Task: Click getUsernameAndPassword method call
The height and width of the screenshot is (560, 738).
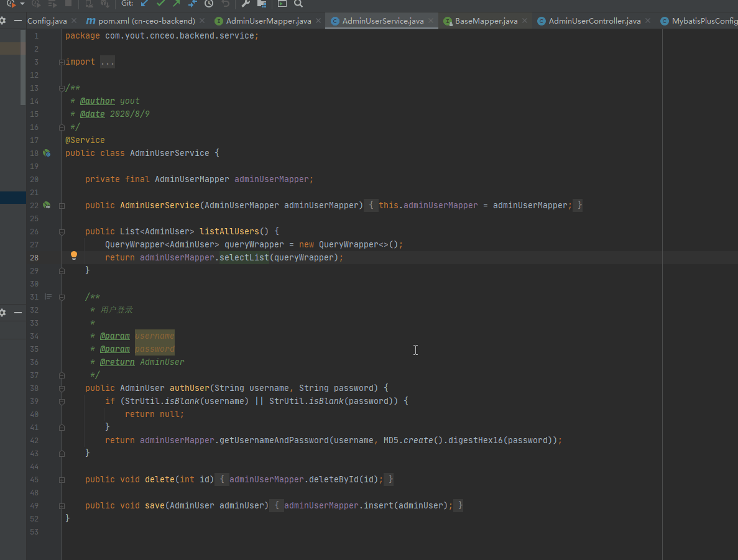Action: tap(274, 440)
